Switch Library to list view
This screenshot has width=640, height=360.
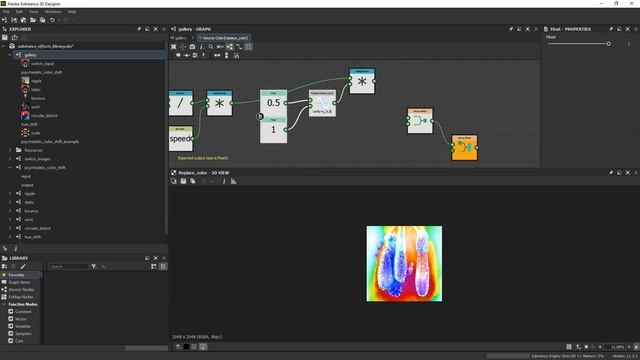tap(163, 267)
